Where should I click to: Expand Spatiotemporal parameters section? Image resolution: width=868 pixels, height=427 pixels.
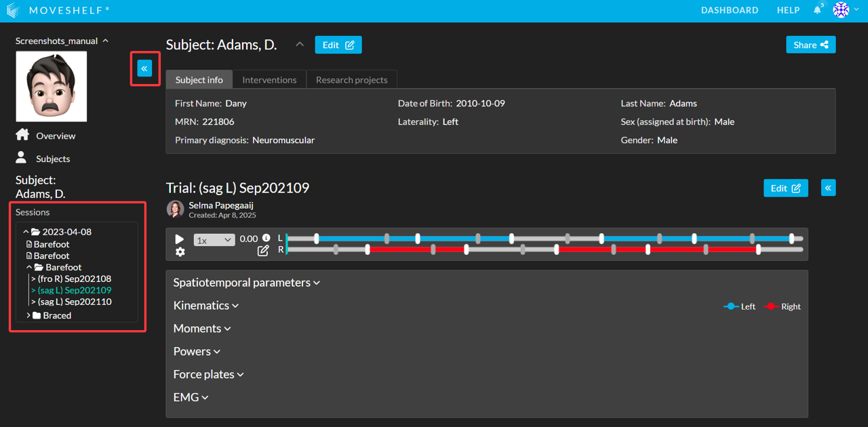(246, 283)
